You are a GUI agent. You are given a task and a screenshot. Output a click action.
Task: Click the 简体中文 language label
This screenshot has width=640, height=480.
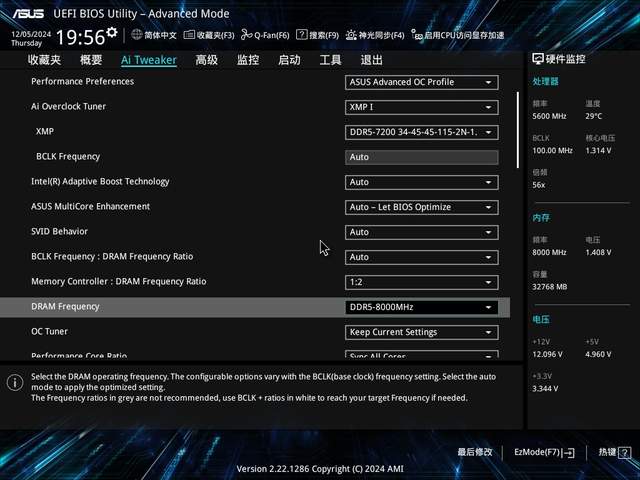coord(160,35)
